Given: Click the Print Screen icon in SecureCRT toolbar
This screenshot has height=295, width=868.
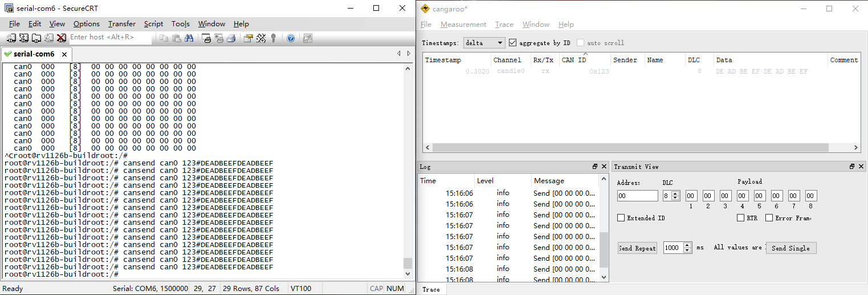Looking at the screenshot, I should (206, 38).
